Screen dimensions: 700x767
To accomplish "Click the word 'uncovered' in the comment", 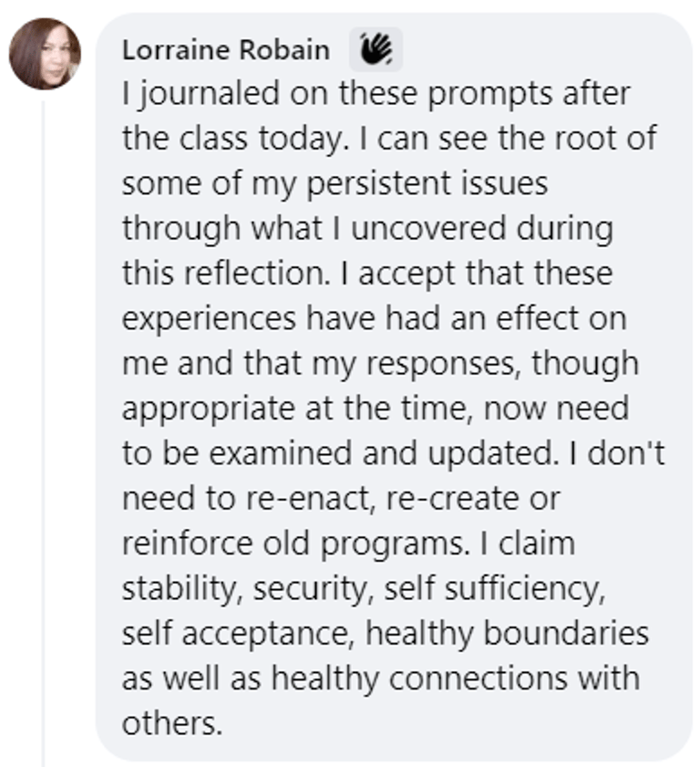I will pyautogui.click(x=428, y=228).
